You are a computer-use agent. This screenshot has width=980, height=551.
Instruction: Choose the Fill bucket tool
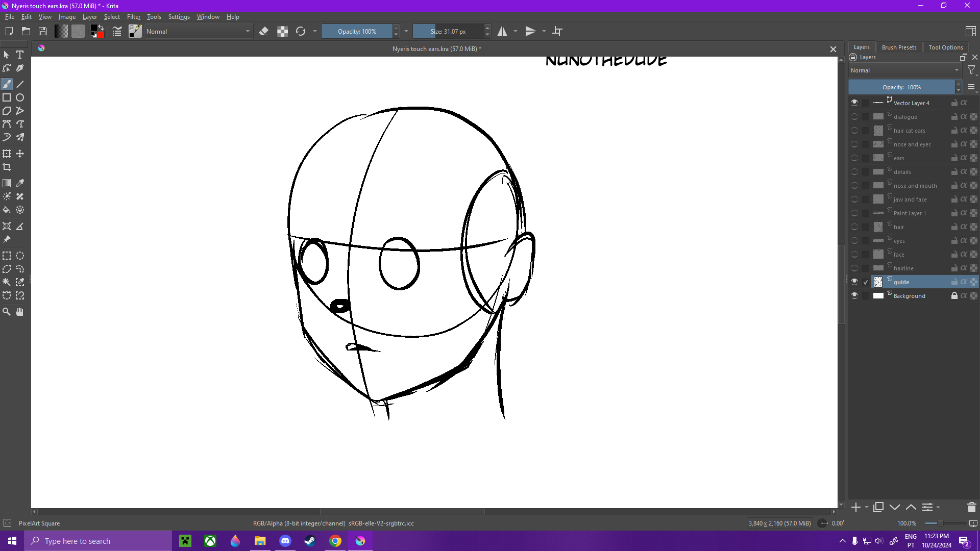tap(7, 210)
